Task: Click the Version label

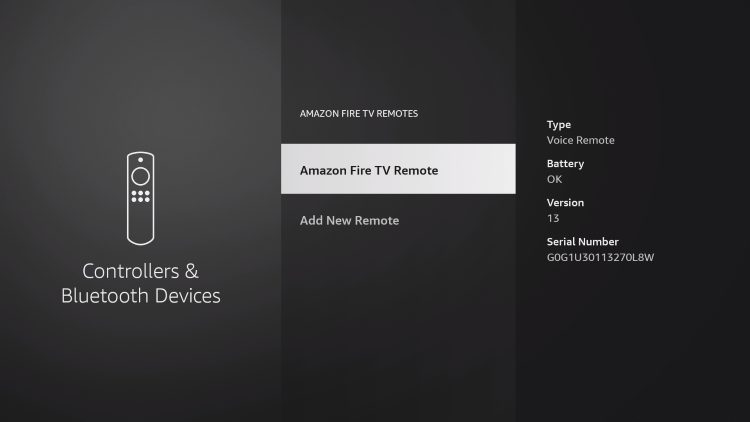Action: [x=565, y=202]
